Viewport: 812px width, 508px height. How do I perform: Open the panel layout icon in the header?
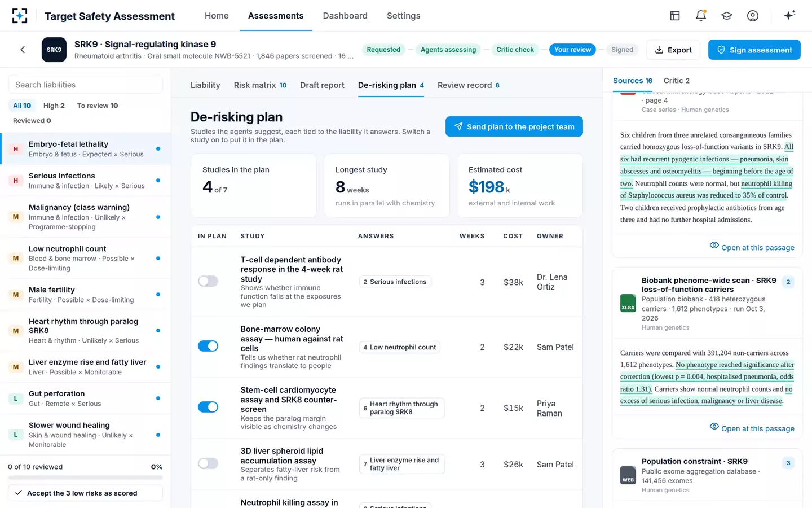point(675,16)
